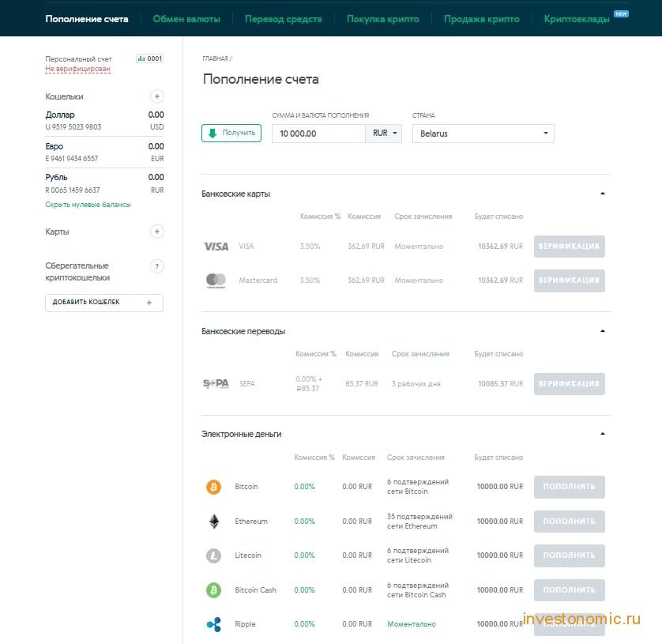662x644 pixels.
Task: Click the amount field showing 10 000.00
Action: point(318,134)
